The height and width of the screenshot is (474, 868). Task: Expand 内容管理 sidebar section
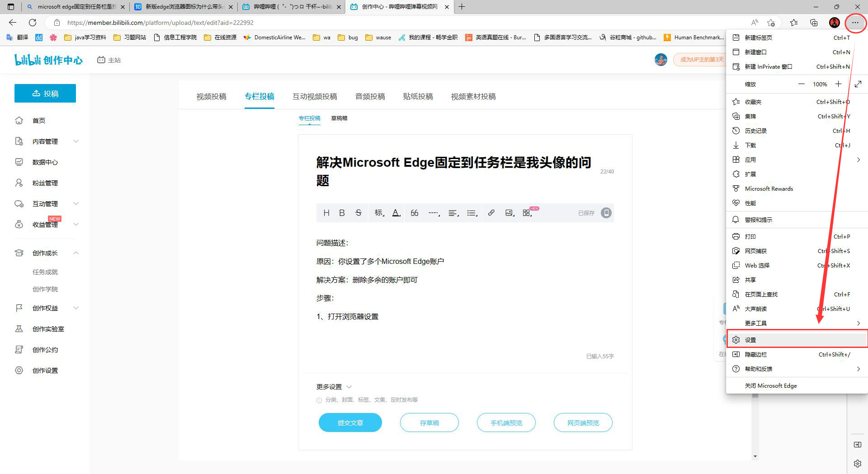pos(45,141)
